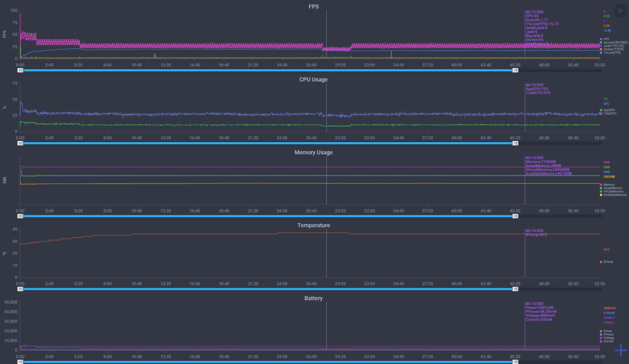The height and width of the screenshot is (364, 629).
Task: Click the play button in the top-right corner
Action: [x=620, y=11]
